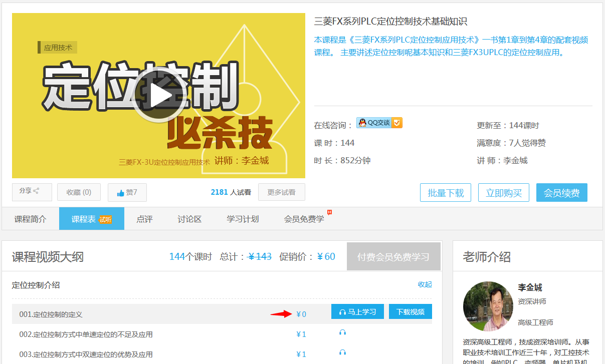Open lesson 003 双速定位的优势及应用
The width and height of the screenshot is (605, 364).
pyautogui.click(x=86, y=354)
